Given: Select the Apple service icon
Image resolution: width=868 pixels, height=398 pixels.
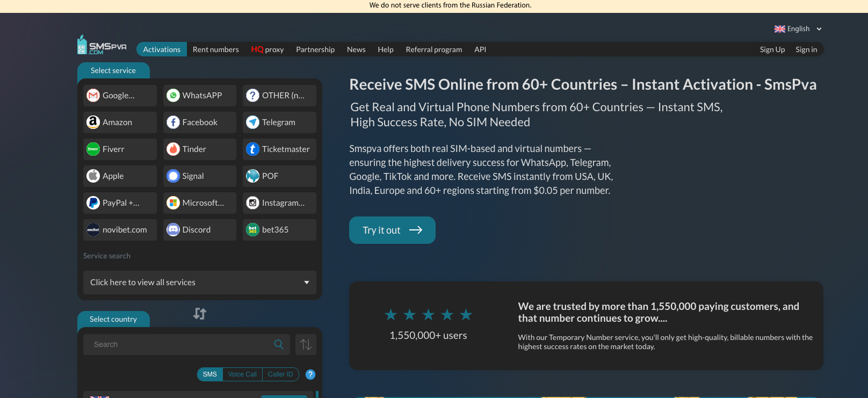Looking at the screenshot, I should pyautogui.click(x=93, y=176).
